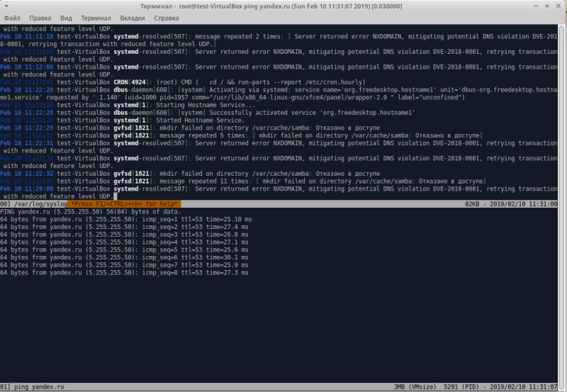Close the terminal window

coord(558,5)
